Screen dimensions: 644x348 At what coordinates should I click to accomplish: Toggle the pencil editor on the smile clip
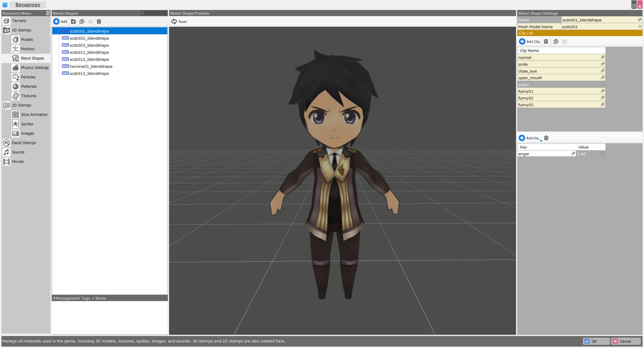click(x=603, y=64)
